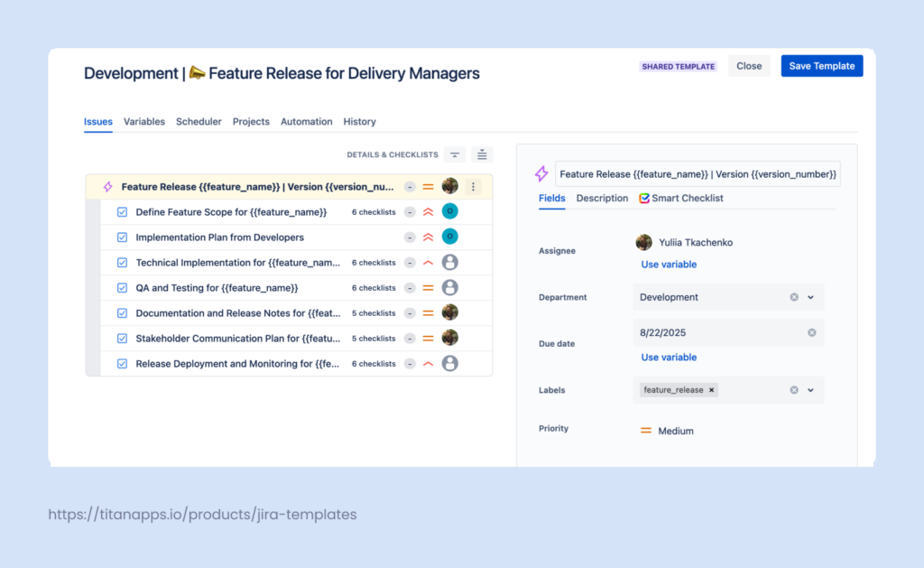
Task: Open the Department dropdown arrow
Action: tap(811, 297)
